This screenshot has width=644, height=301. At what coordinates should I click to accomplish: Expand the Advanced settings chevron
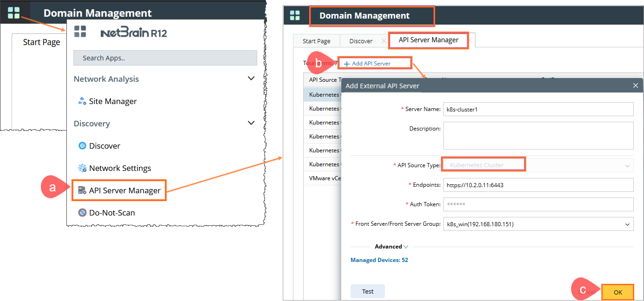[x=406, y=247]
